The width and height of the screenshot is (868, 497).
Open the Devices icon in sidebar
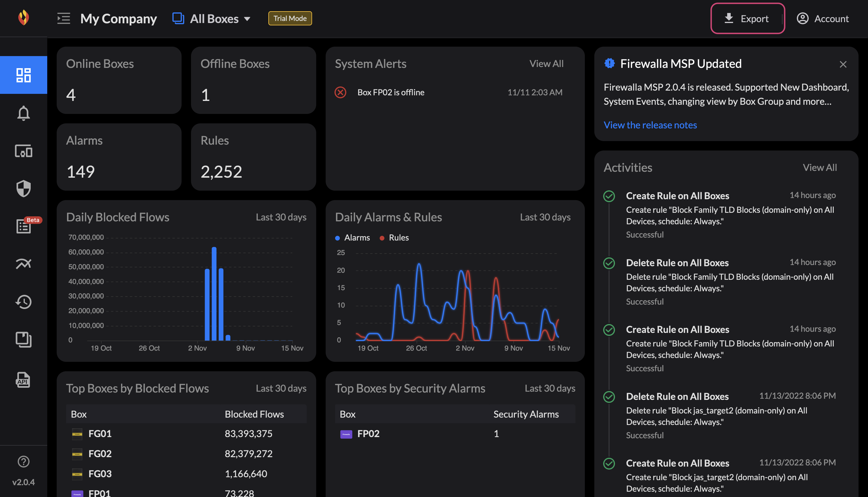point(24,151)
